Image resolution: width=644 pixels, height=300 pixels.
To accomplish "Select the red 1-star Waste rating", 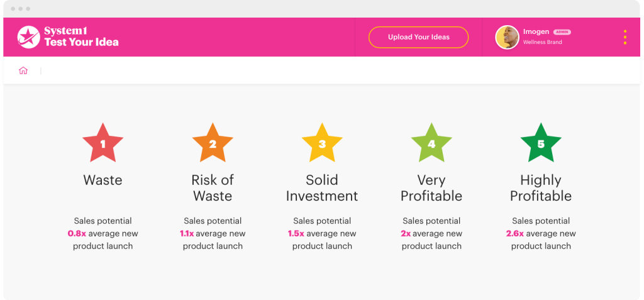I will 103,143.
